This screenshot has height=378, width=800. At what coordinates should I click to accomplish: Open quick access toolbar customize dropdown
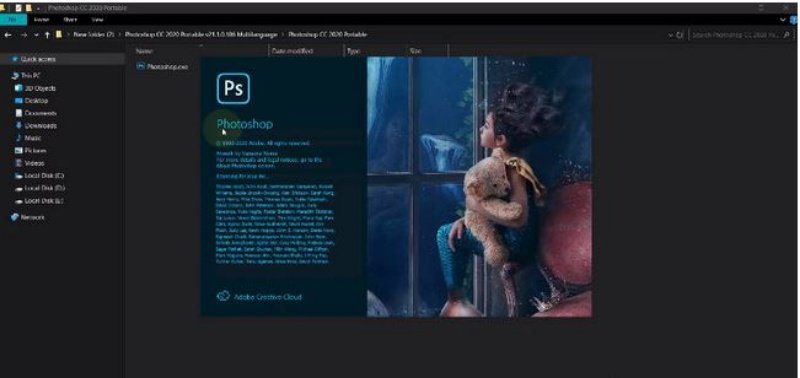(x=38, y=8)
